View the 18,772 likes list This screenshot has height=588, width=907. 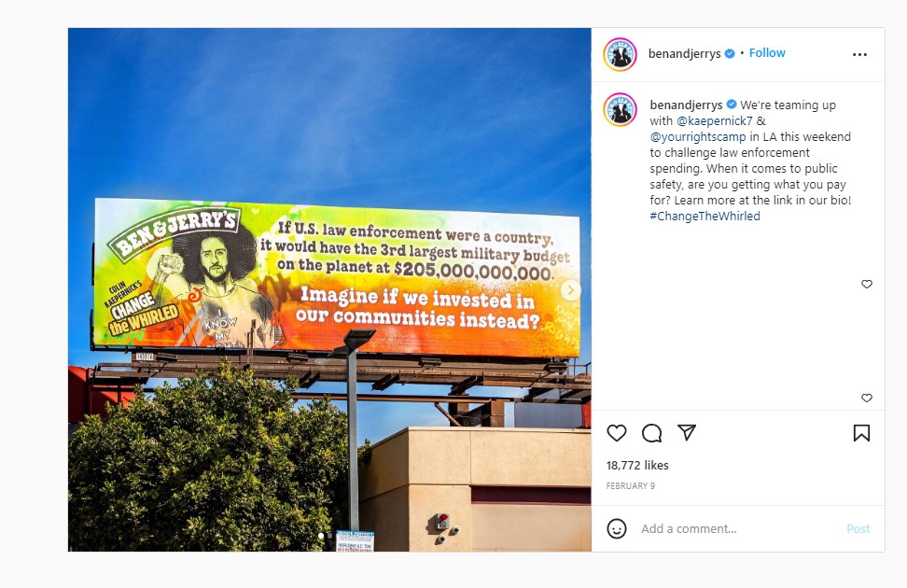637,466
